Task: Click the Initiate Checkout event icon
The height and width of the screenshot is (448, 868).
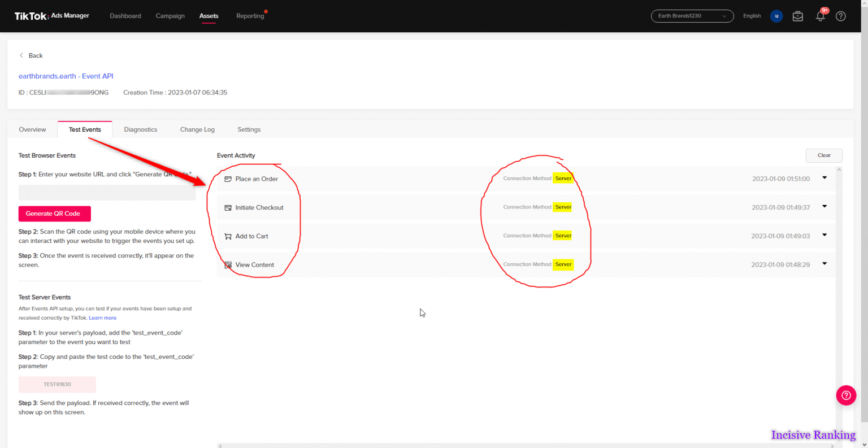Action: click(228, 208)
